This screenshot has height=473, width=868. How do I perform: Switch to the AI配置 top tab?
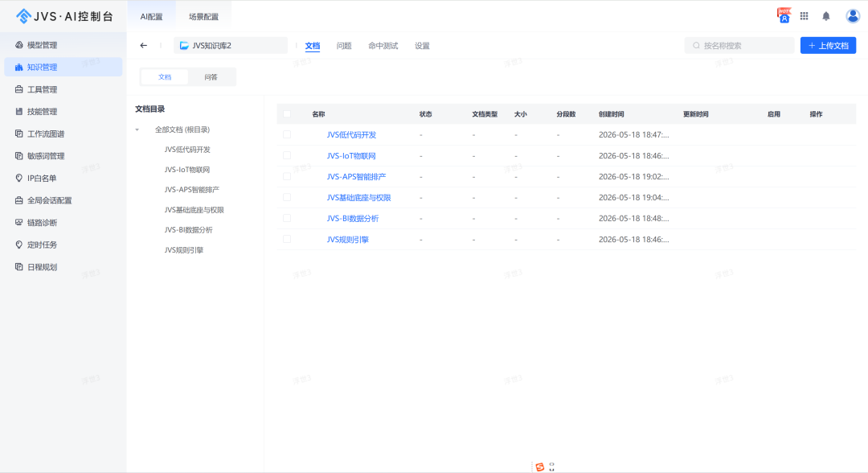(x=151, y=17)
